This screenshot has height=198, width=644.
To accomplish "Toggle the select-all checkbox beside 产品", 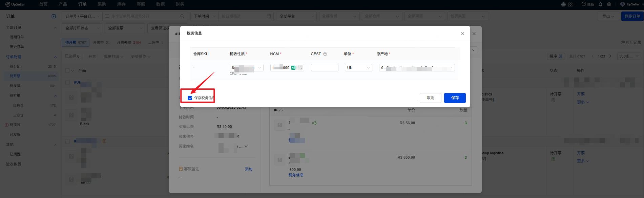I will click(x=68, y=70).
